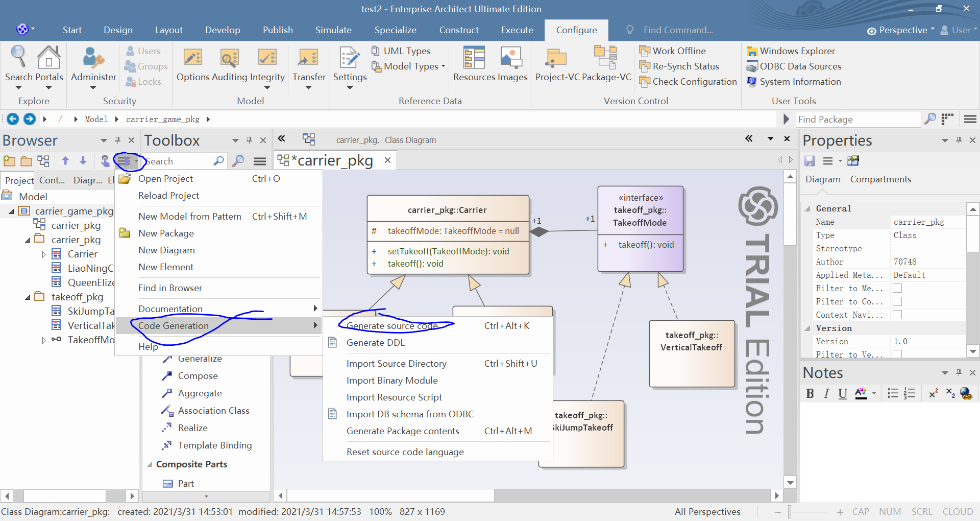Toggle the Filter to Co... checkbox
The width and height of the screenshot is (980, 521).
(897, 301)
